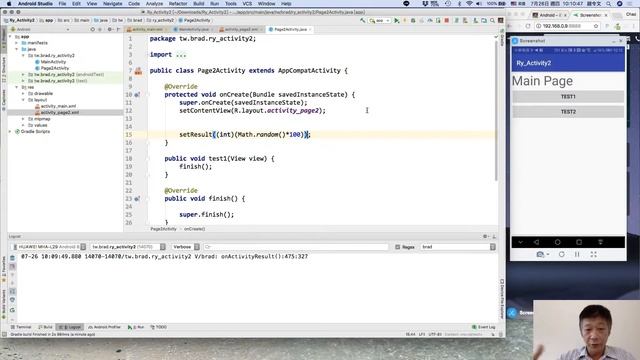
Task: Click the fullscreen icon under the phone preview
Action: coord(593,254)
